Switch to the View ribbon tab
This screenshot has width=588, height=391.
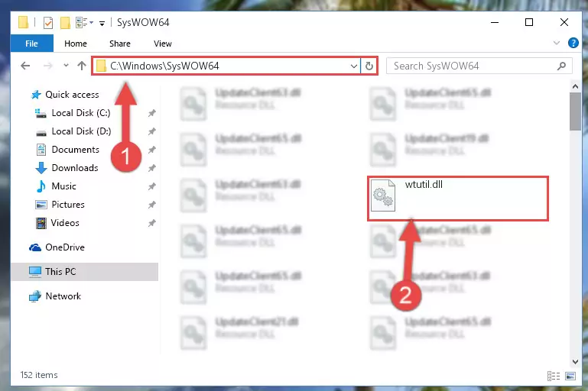[x=163, y=44]
